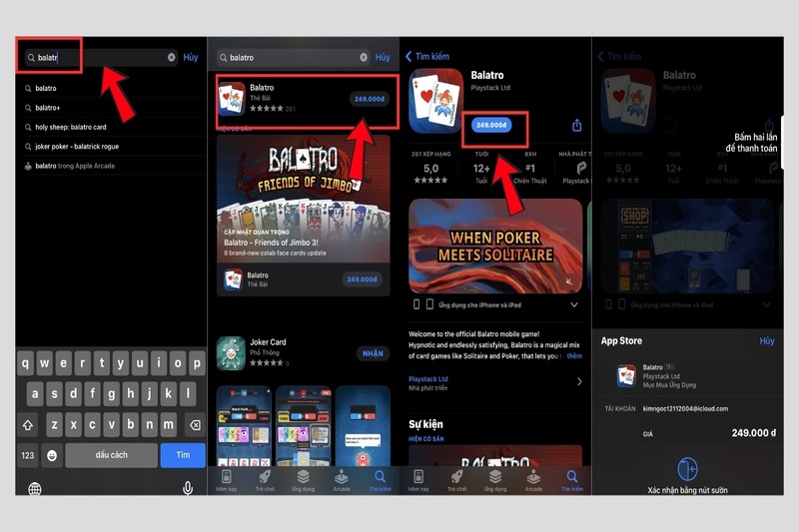
Task: Tap the share icon on Balatro page
Action: tap(576, 125)
